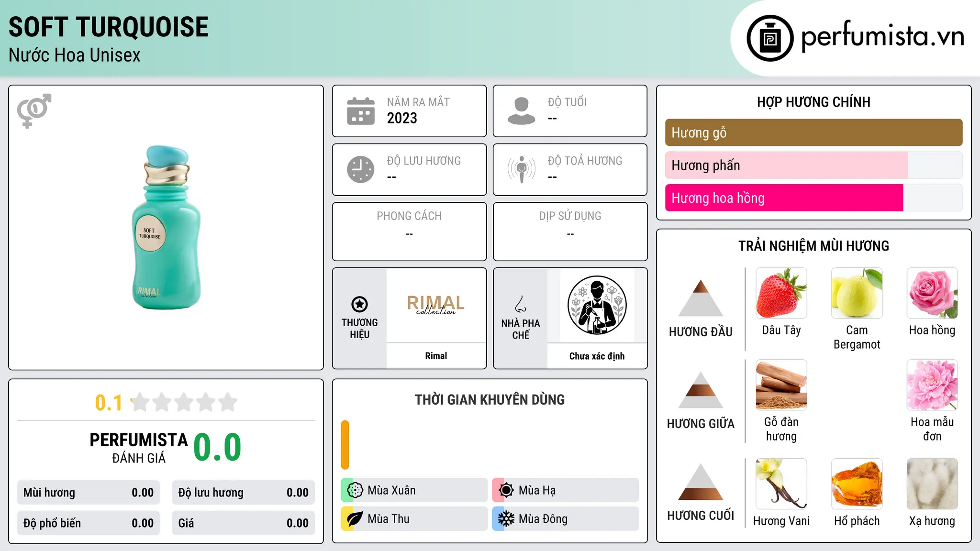This screenshot has height=551, width=980.
Task: Click the calendar icon for release year
Action: tap(361, 111)
